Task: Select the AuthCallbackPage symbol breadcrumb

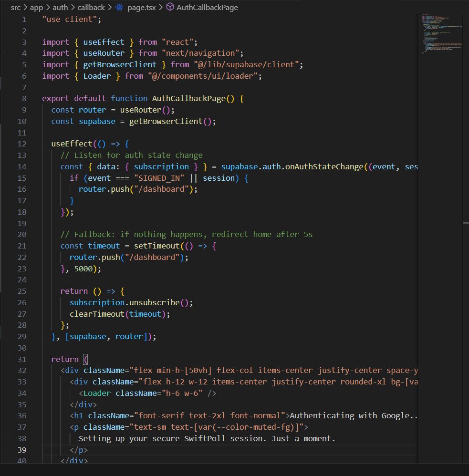Action: [x=207, y=8]
